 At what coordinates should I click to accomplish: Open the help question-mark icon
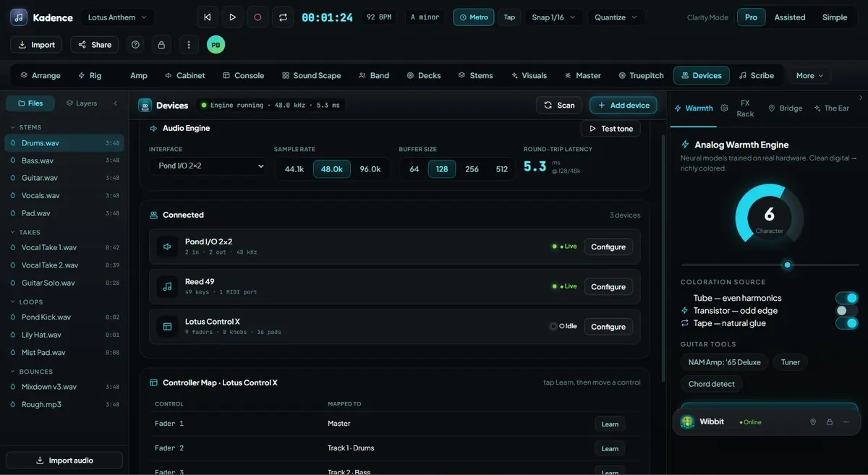click(x=135, y=45)
